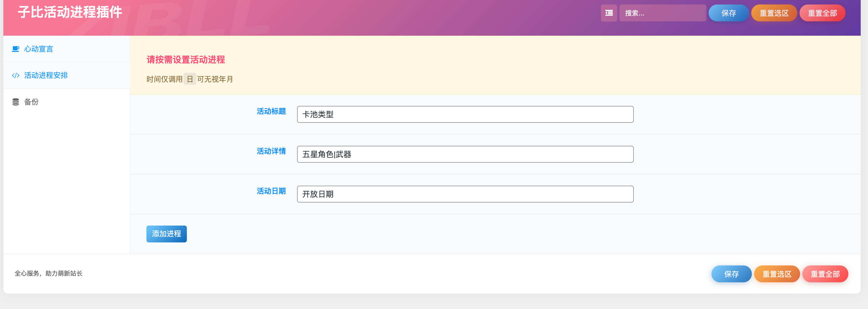
Task: Click the database icon beside 备份
Action: click(x=15, y=101)
